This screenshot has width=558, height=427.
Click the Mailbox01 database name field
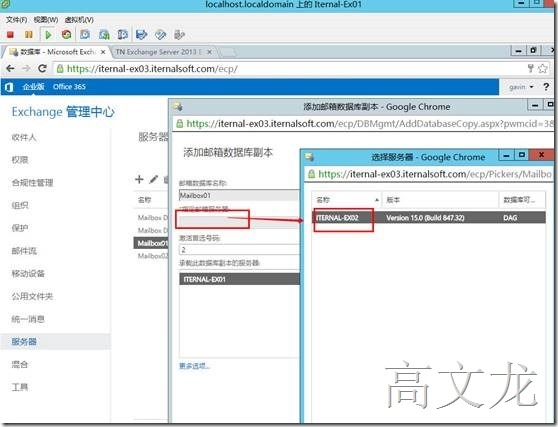[x=239, y=195]
